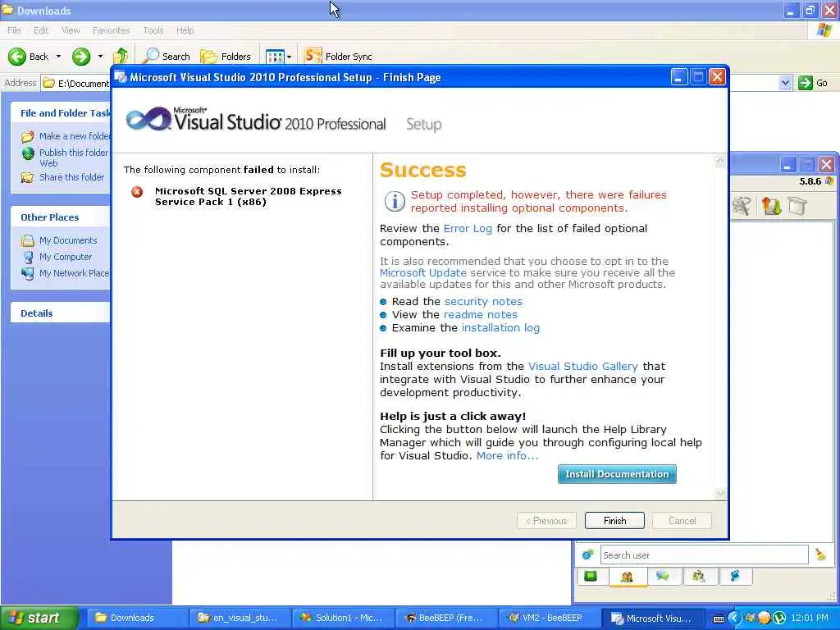The image size is (840, 630).
Task: Click the Visual Studio infinity logo
Action: click(148, 118)
